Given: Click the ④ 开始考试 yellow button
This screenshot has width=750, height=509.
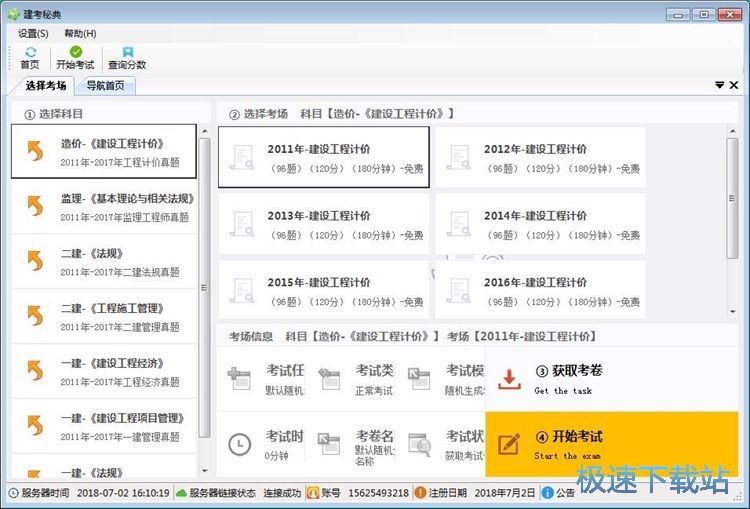Looking at the screenshot, I should [x=612, y=444].
